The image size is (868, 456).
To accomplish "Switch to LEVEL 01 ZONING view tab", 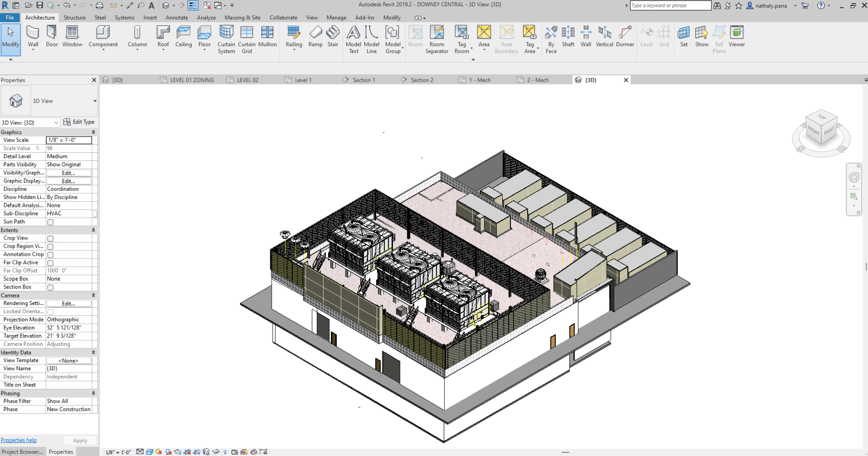I will point(191,80).
